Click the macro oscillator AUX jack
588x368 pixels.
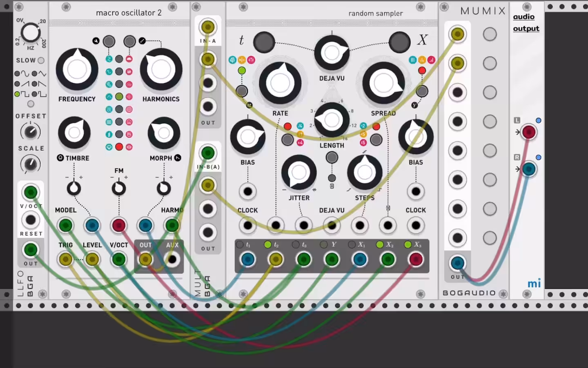pyautogui.click(x=172, y=259)
